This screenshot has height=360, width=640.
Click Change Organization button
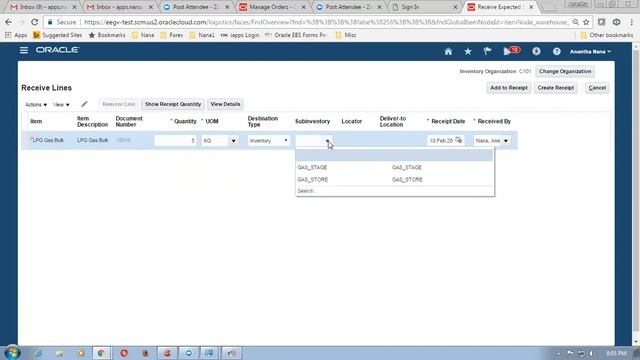click(565, 71)
